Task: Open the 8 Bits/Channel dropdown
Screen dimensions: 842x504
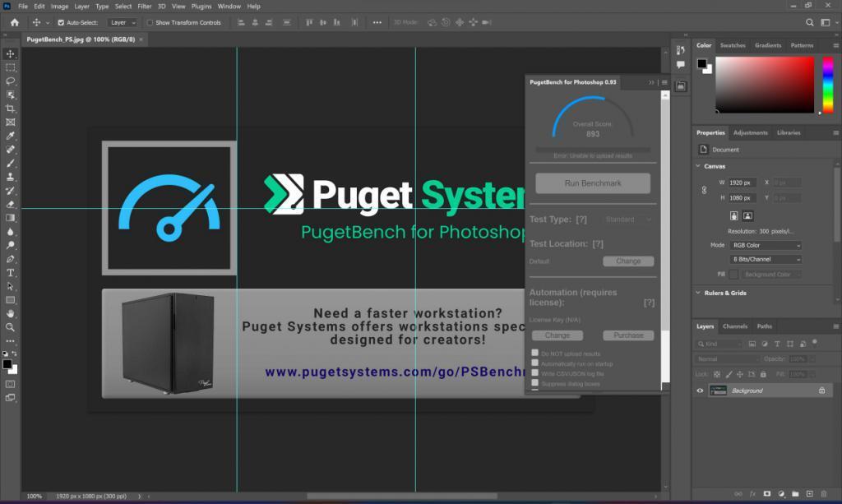Action: [766, 259]
